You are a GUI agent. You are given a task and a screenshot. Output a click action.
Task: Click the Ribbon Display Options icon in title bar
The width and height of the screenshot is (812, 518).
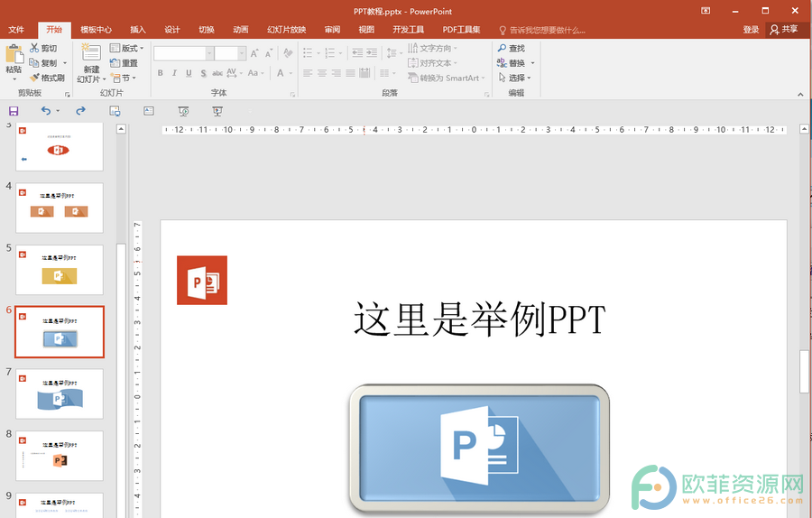tap(706, 10)
